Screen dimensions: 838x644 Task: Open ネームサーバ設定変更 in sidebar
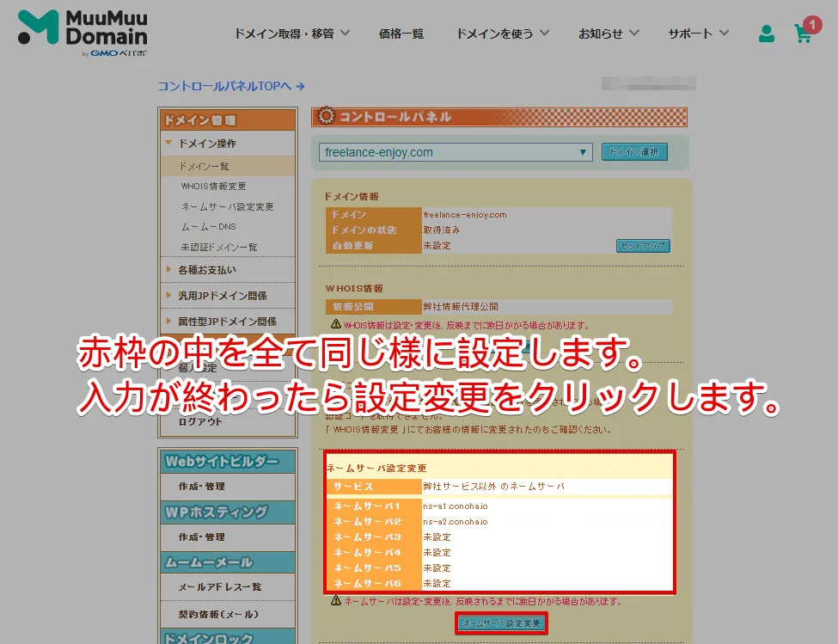point(227,206)
